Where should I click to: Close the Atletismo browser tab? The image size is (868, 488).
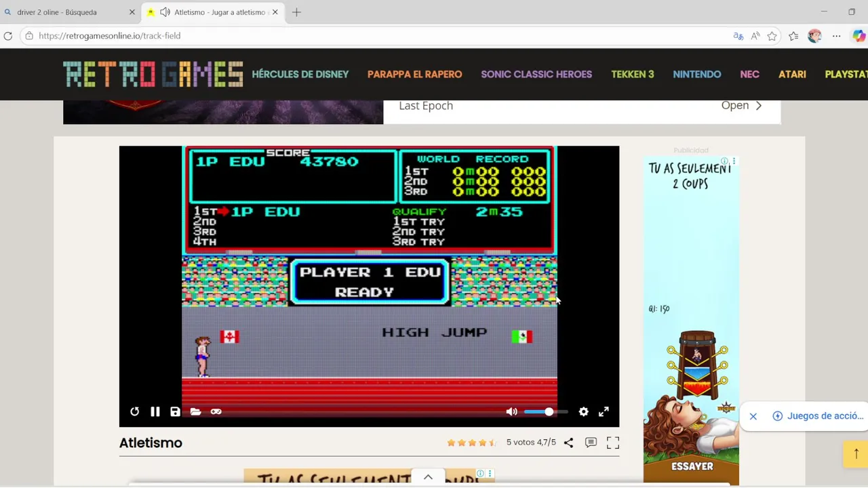[x=275, y=12]
